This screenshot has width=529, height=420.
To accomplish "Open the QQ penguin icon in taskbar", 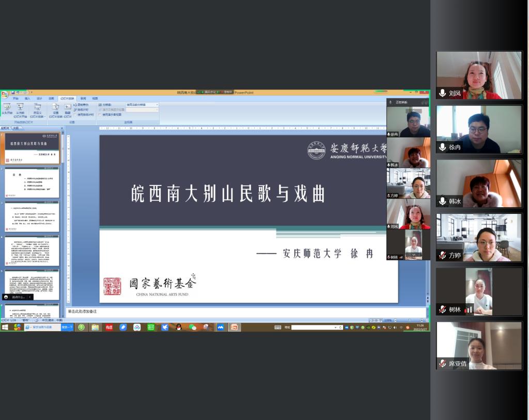I will 179,327.
